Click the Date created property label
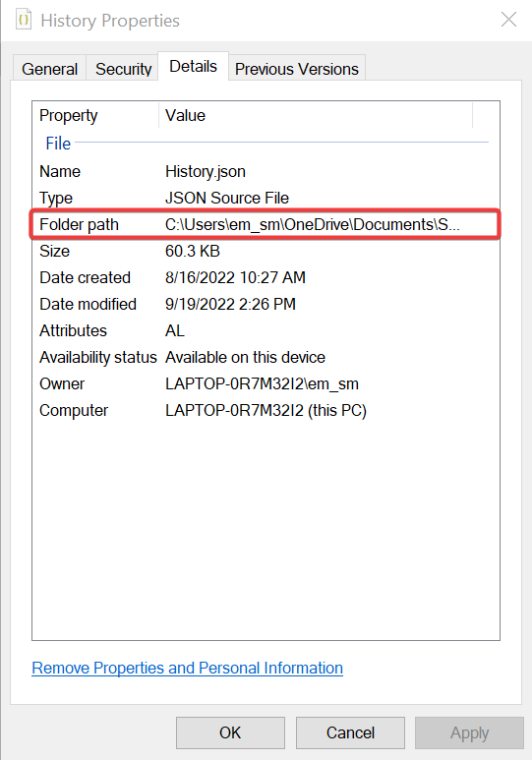Screen dimensions: 532x760 tap(85, 277)
